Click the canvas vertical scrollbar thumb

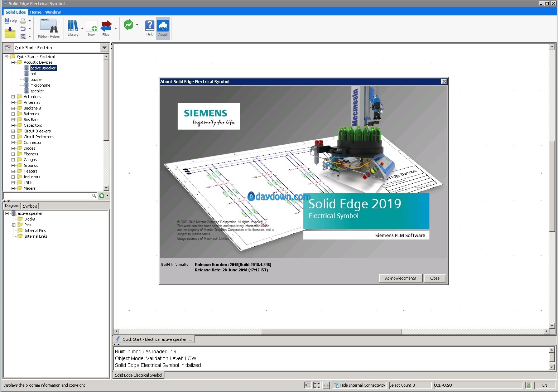pyautogui.click(x=552, y=186)
